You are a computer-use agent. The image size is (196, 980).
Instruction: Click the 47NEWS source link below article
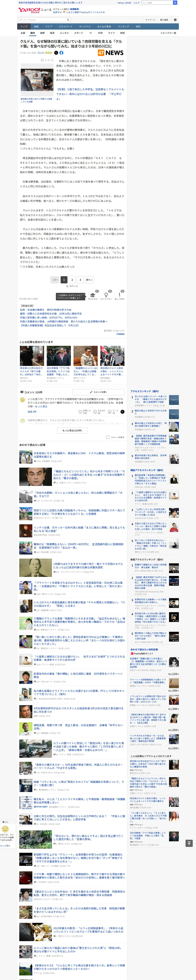[x=120, y=334]
